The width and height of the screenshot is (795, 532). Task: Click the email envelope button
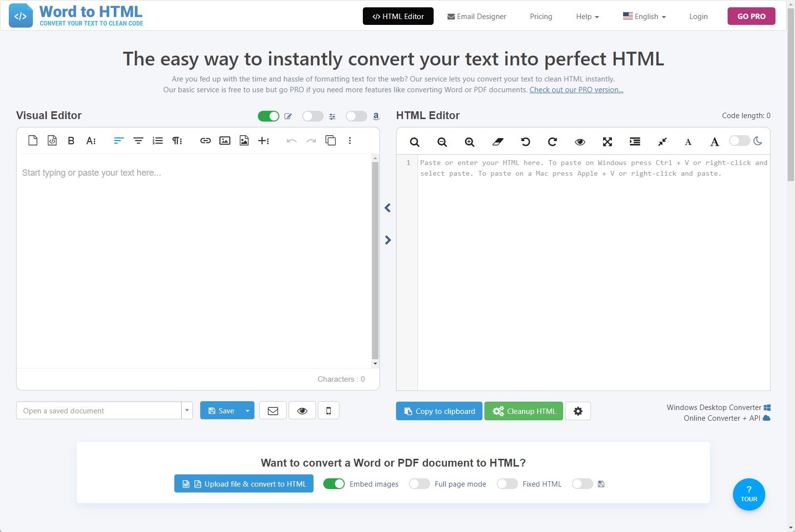tap(273, 410)
